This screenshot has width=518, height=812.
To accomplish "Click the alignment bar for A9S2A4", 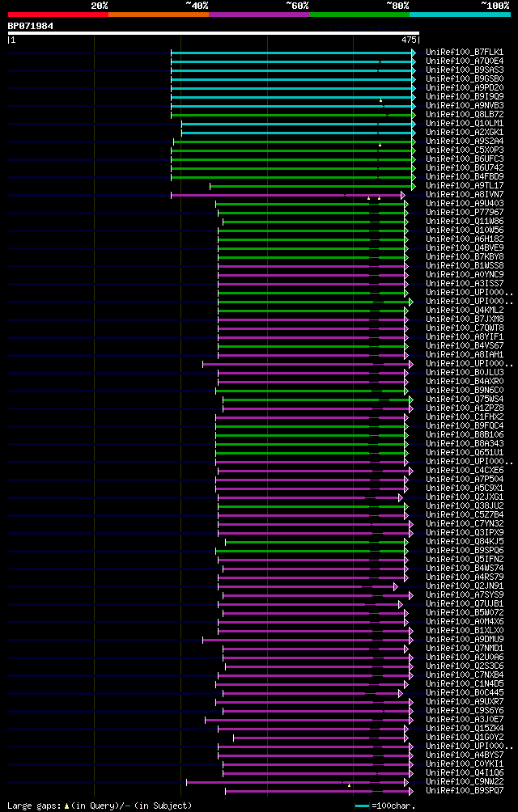I will (293, 142).
